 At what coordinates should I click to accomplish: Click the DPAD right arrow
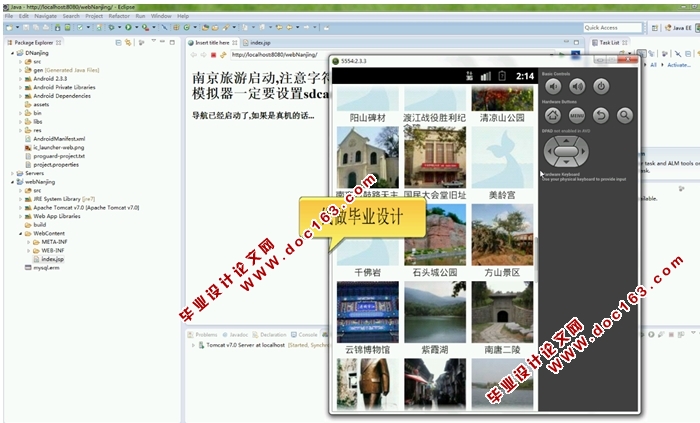pyautogui.click(x=583, y=152)
